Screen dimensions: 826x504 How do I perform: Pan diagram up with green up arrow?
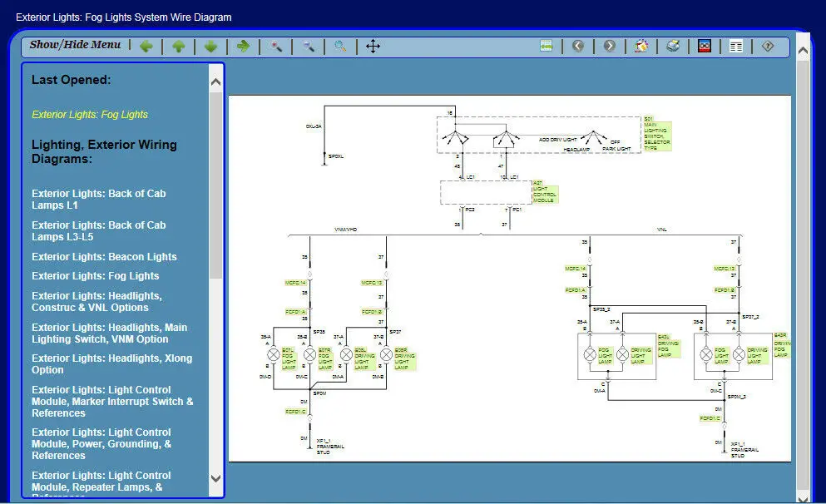click(178, 47)
